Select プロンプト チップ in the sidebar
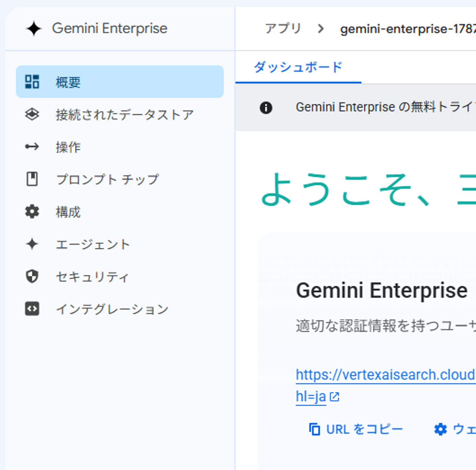 120,179
